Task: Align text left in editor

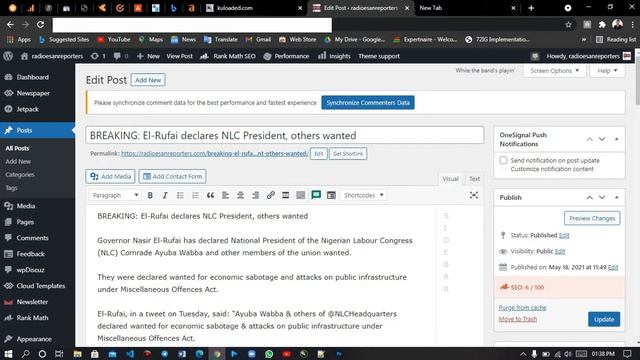Action: 225,196
